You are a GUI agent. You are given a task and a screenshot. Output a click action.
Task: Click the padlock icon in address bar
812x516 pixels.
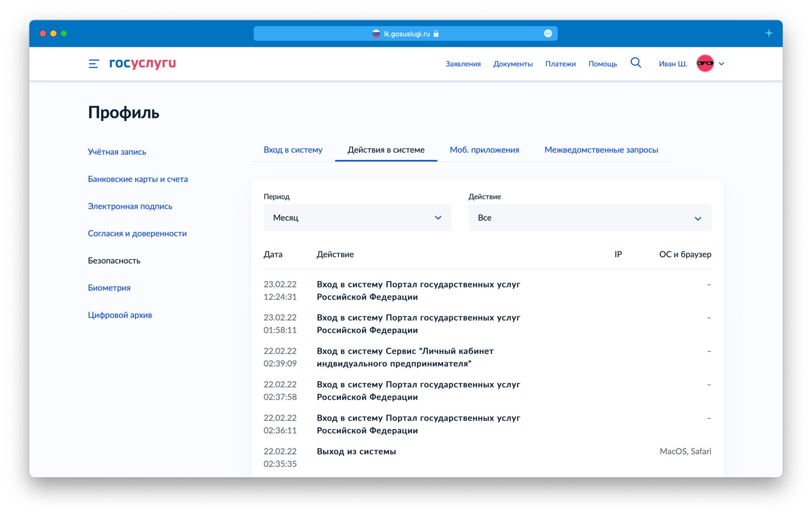coord(436,33)
